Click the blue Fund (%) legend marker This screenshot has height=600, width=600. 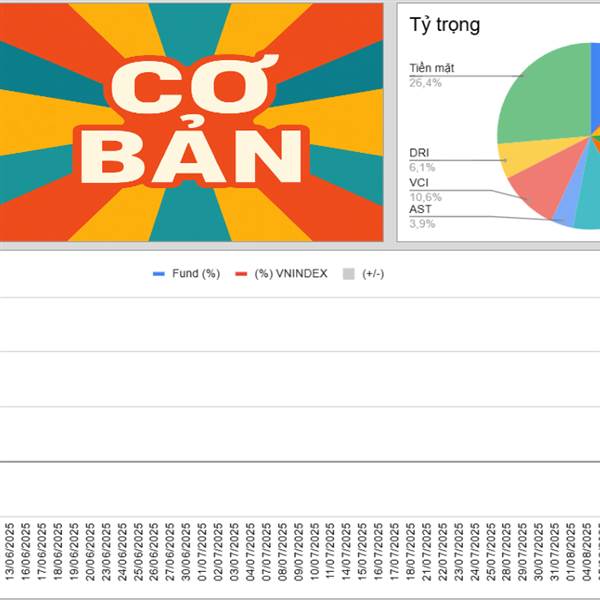tap(158, 274)
